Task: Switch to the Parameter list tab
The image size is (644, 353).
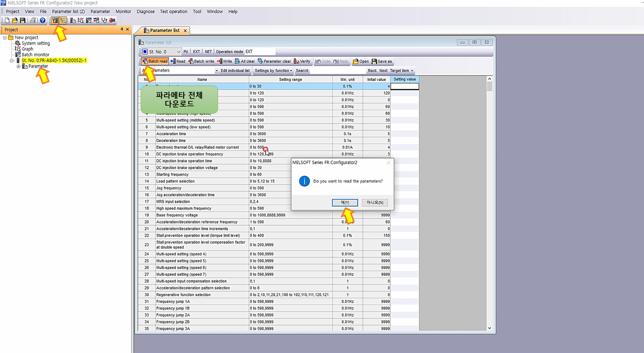Action: click(x=165, y=31)
